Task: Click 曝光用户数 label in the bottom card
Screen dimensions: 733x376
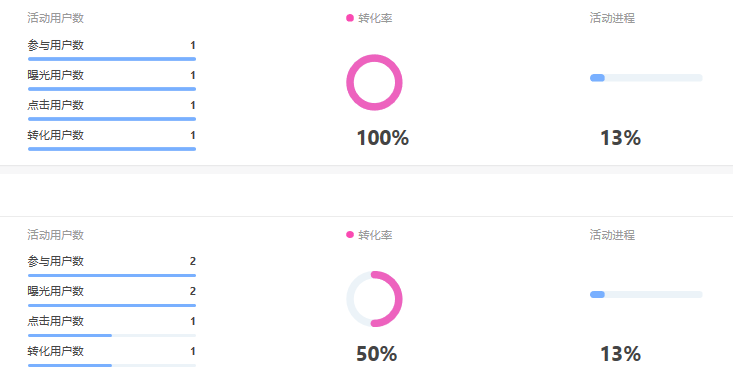Action: click(x=56, y=291)
